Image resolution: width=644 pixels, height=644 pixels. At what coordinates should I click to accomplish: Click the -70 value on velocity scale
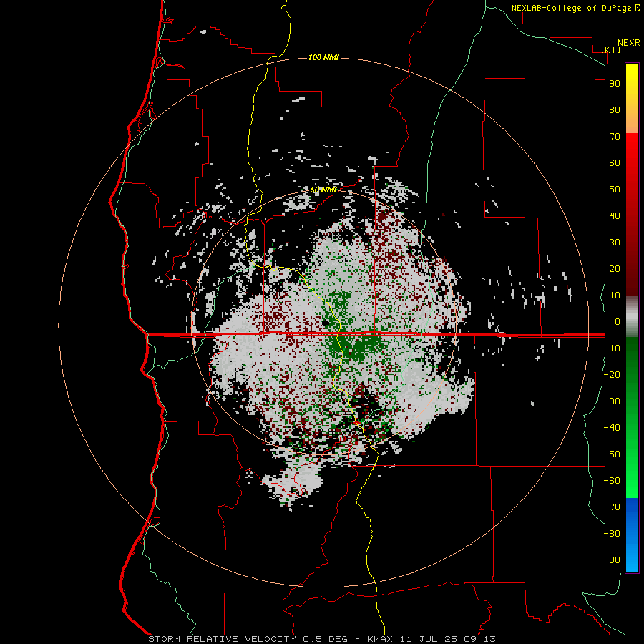pyautogui.click(x=612, y=507)
